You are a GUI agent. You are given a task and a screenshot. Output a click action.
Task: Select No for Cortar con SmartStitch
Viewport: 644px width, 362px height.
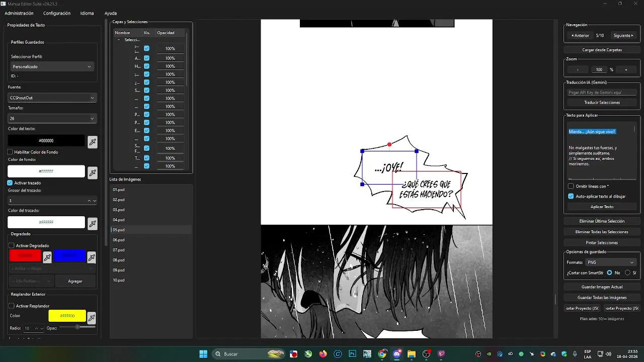(x=609, y=273)
